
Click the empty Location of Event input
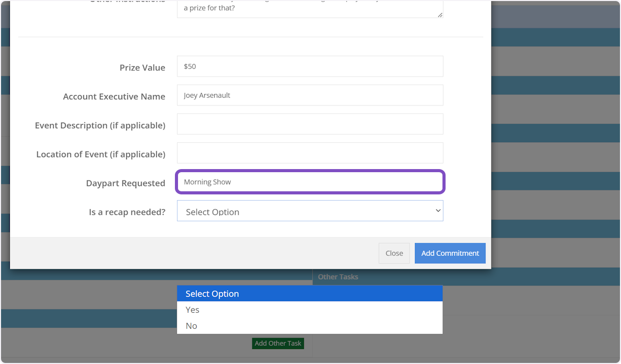coord(309,153)
